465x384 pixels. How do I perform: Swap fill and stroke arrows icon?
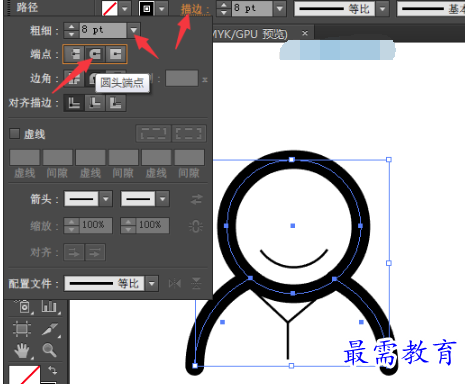[x=52, y=370]
